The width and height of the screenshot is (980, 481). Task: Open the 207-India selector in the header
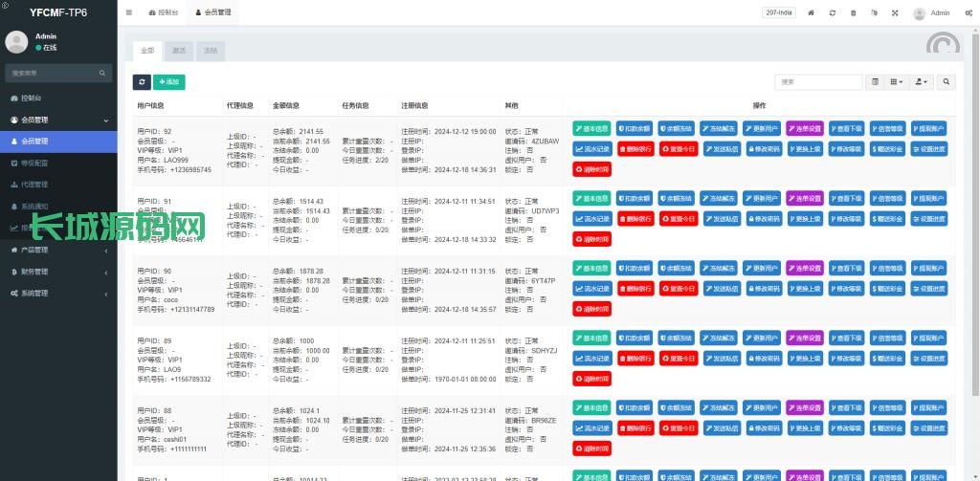click(x=778, y=13)
